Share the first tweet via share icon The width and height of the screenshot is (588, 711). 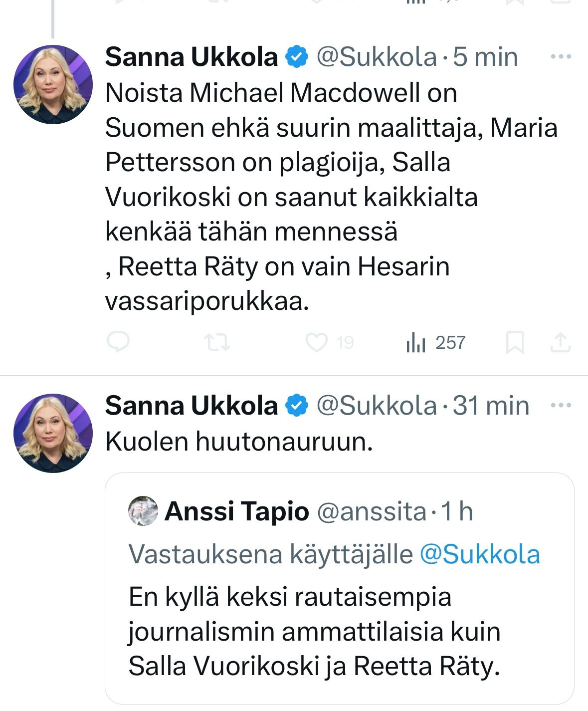coord(560,343)
